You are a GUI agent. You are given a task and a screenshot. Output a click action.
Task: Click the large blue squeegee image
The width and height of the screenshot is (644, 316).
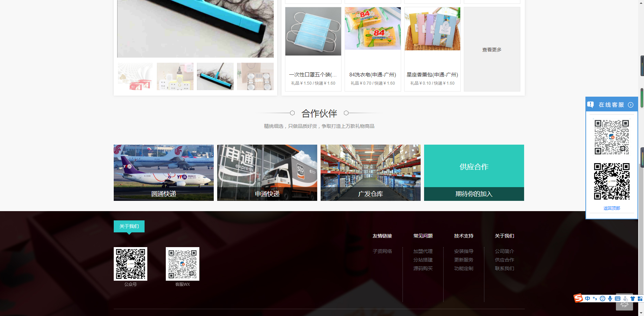pos(195,29)
